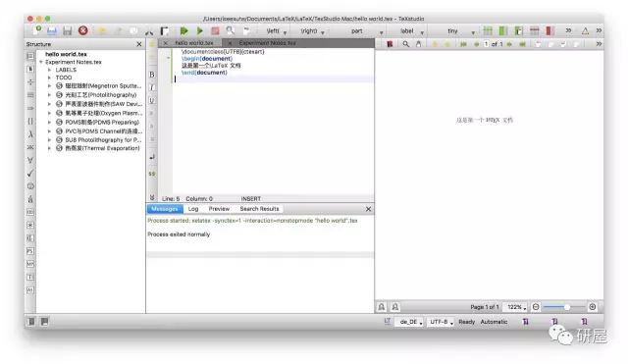The height and width of the screenshot is (364, 628).
Task: Click the magnifier icon in PDF viewer toolbar
Action: point(405,44)
